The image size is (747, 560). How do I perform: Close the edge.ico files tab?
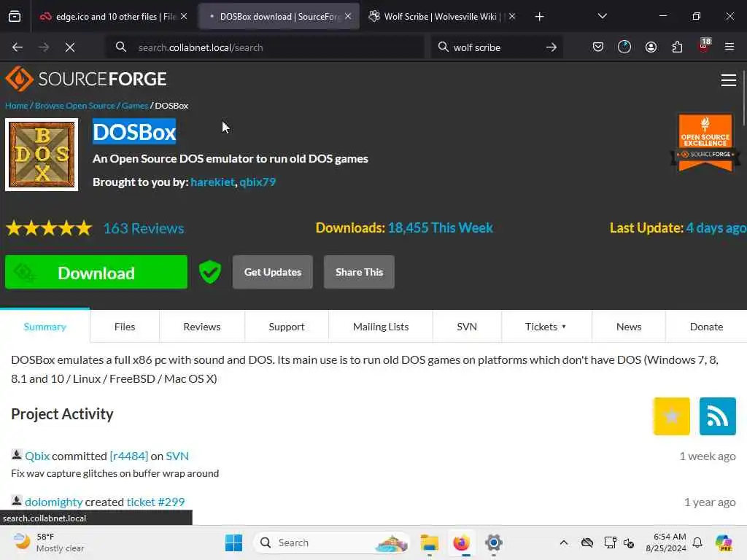(184, 16)
